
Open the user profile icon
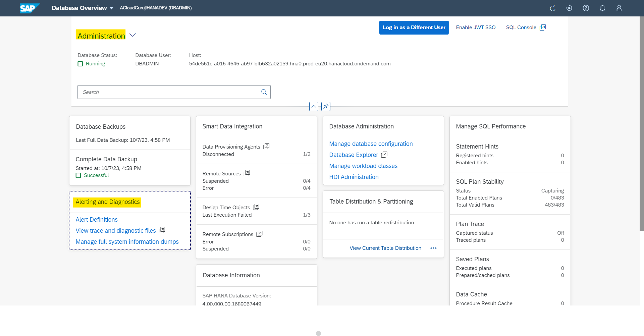click(x=619, y=8)
